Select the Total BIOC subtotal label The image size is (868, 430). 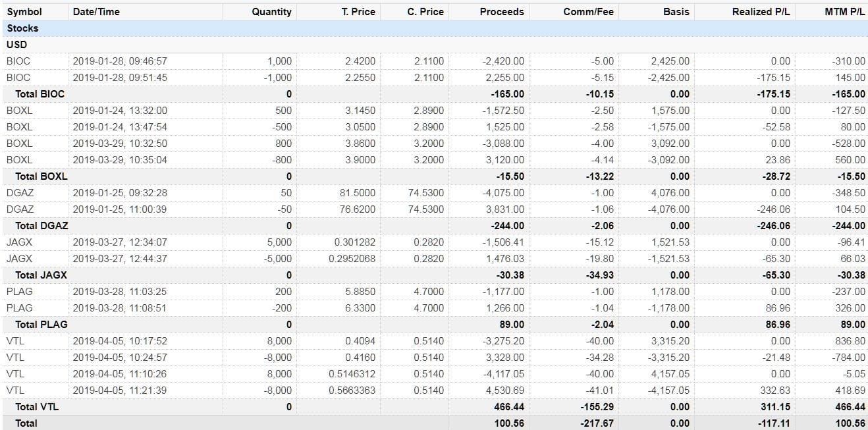(40, 94)
